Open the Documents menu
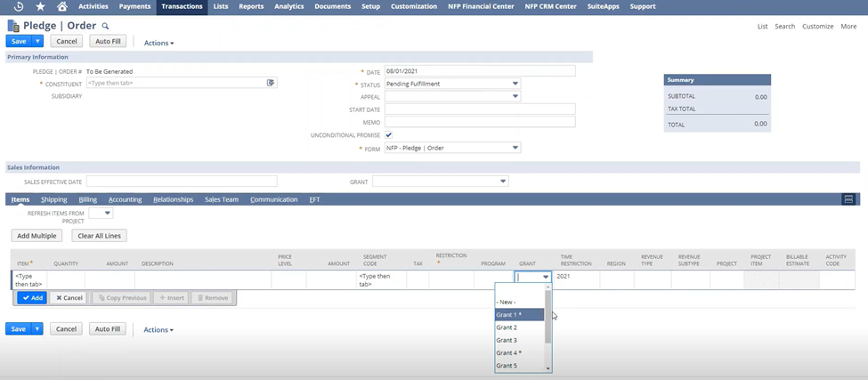 [x=333, y=6]
